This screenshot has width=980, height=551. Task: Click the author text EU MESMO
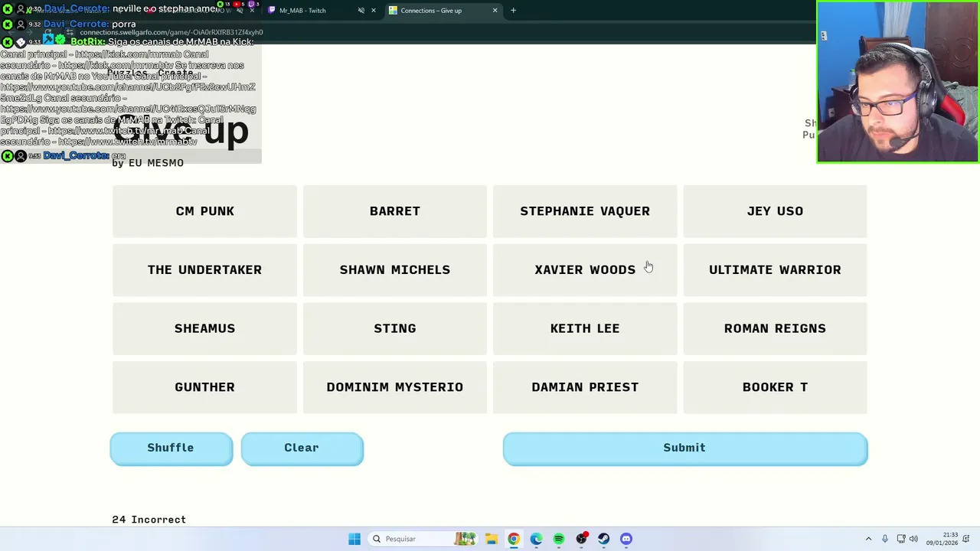[x=156, y=163]
